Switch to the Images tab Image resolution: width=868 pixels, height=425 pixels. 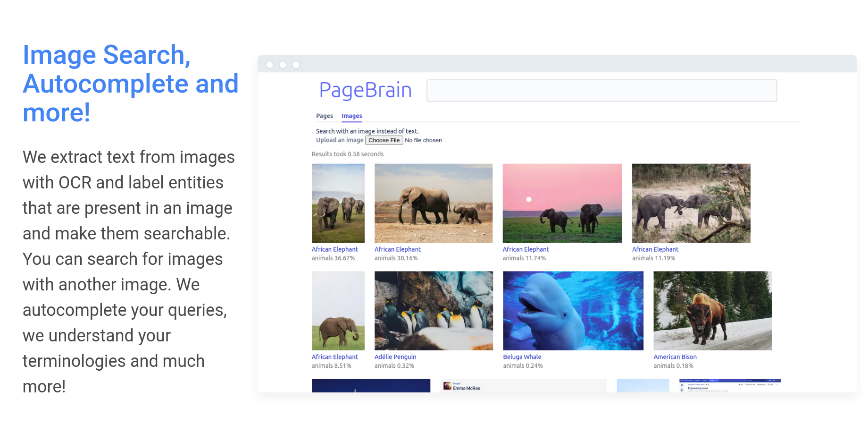click(x=352, y=116)
